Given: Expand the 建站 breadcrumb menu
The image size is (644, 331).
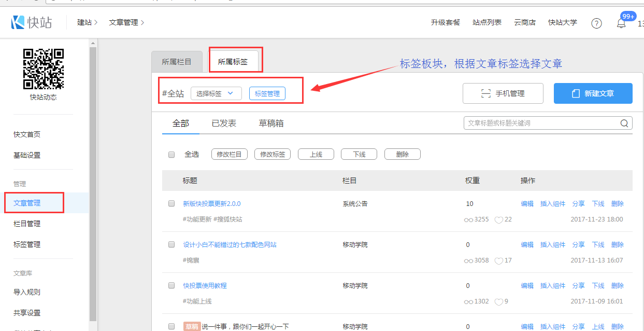Looking at the screenshot, I should (87, 22).
